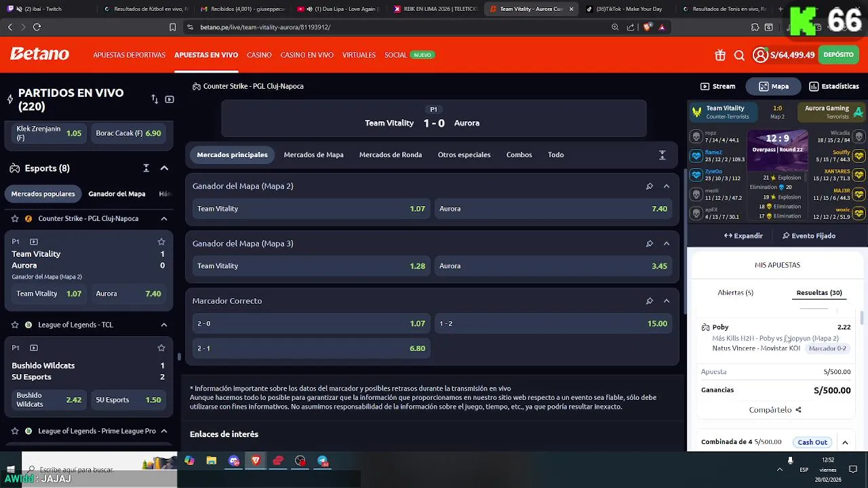Favorite League of Legends - Prime League Pro
868x488 pixels.
[x=15, y=431]
